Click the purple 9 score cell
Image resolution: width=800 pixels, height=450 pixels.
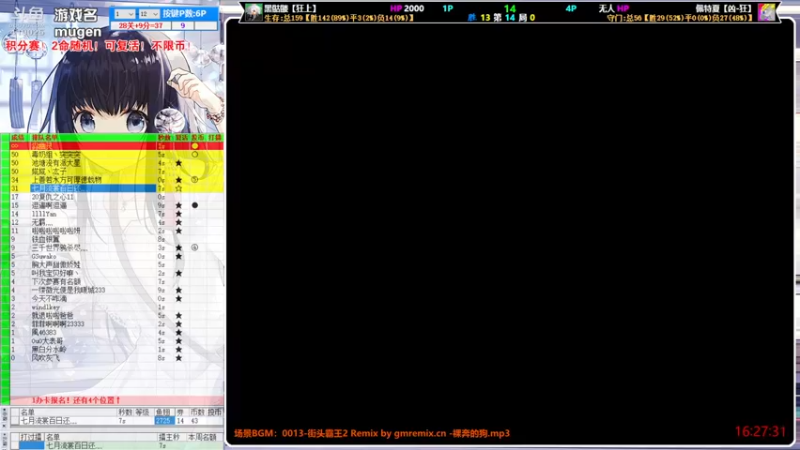point(183,26)
